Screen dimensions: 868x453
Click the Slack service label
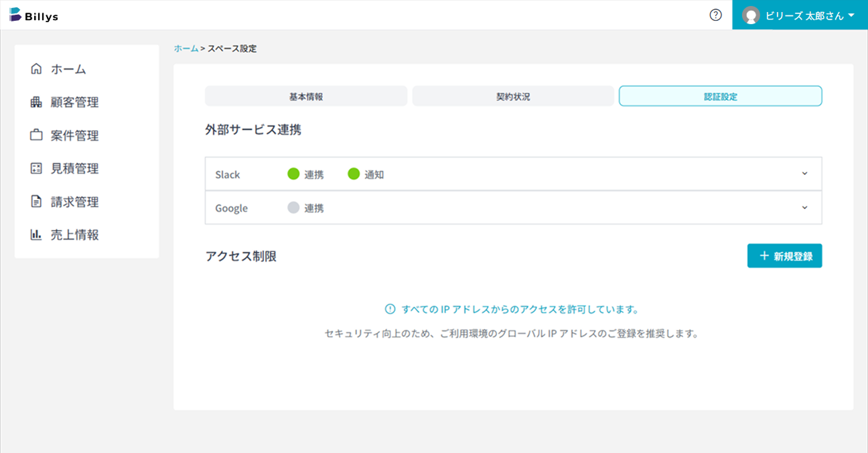[228, 174]
